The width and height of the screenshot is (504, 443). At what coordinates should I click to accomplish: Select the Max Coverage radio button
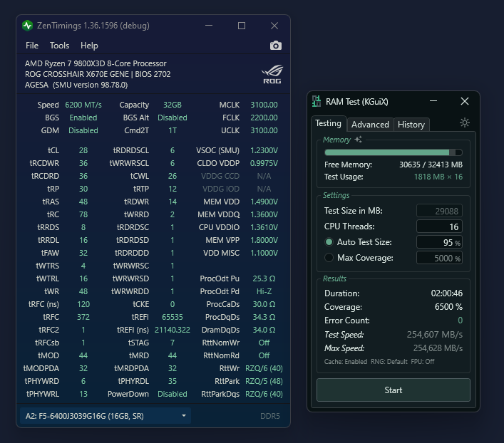(329, 258)
